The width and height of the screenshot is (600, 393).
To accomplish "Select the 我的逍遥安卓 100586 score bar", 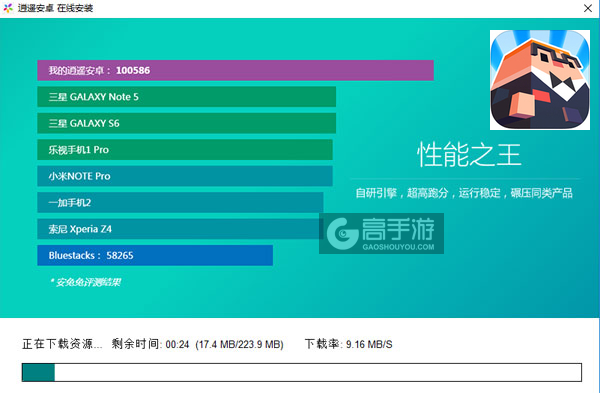I will [x=235, y=70].
